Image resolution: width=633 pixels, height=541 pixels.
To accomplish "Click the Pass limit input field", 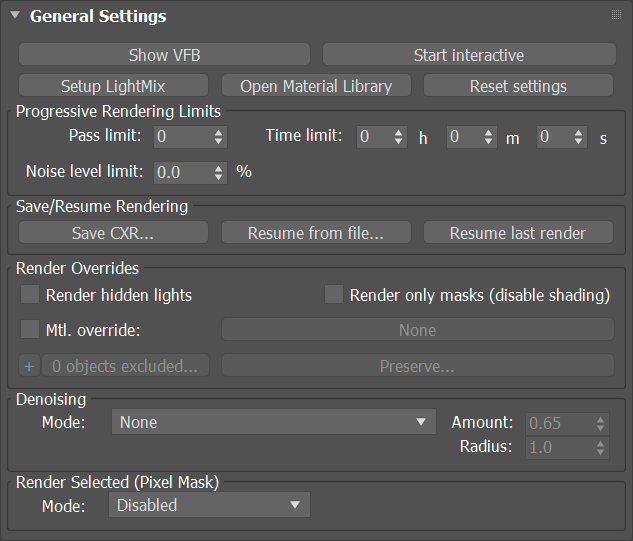I will coord(184,137).
